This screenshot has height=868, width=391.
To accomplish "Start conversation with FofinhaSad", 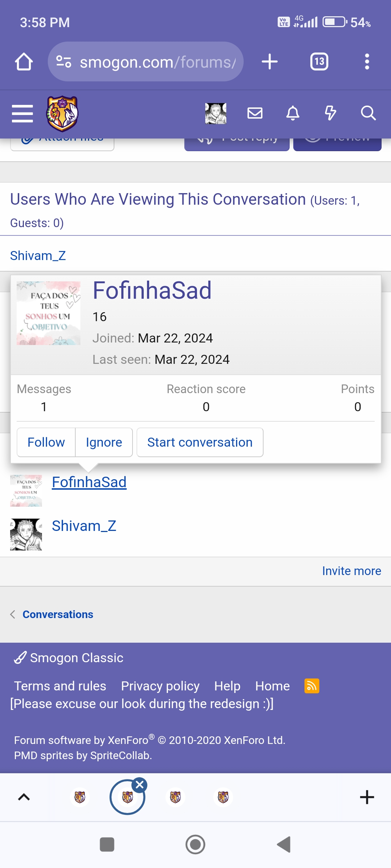I will coord(200,442).
